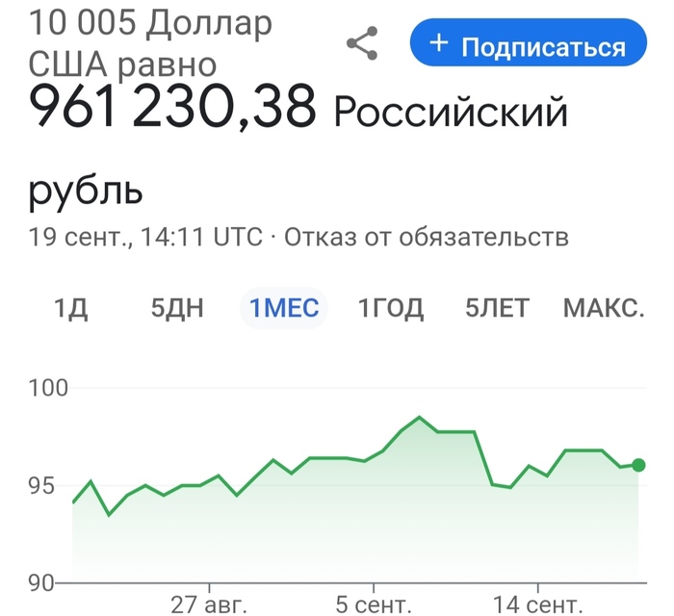Click the 10 005 Доллар США heading
The image size is (674, 616).
[x=150, y=43]
